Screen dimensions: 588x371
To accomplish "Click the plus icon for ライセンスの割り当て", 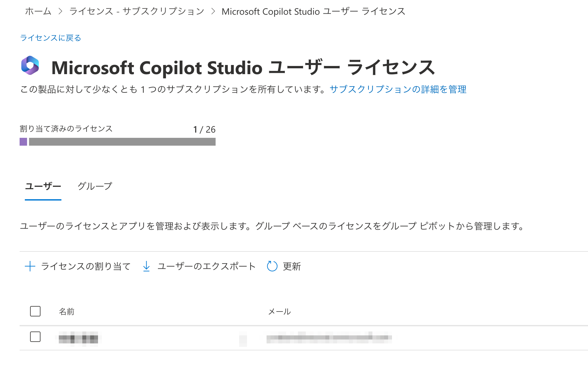I will pos(30,266).
